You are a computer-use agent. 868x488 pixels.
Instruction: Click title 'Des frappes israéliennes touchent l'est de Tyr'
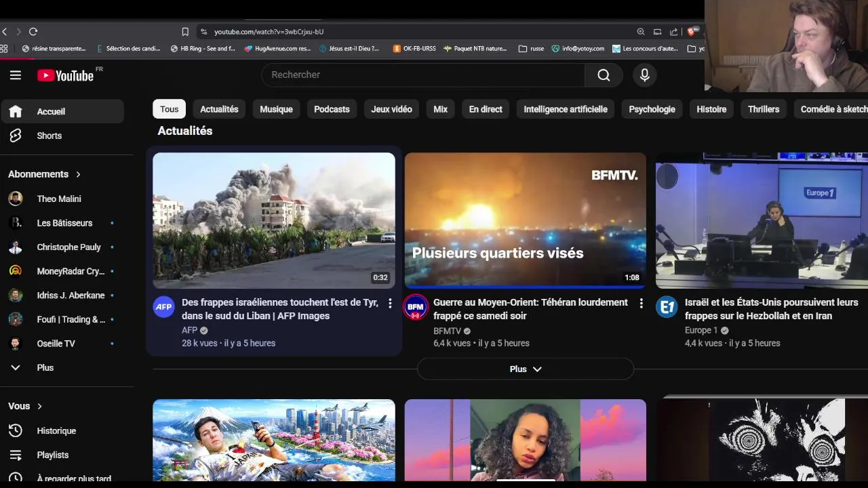click(x=280, y=309)
